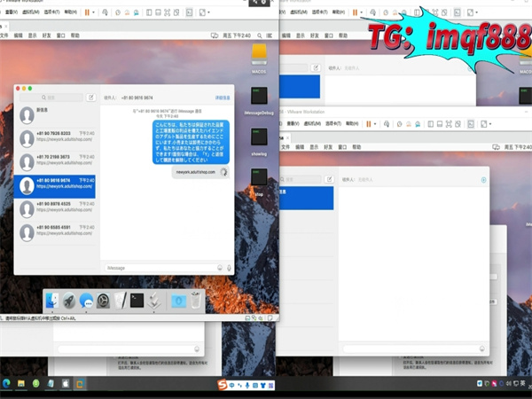The height and width of the screenshot is (399, 532).
Task: Click the iMessage text input field
Action: point(158,267)
